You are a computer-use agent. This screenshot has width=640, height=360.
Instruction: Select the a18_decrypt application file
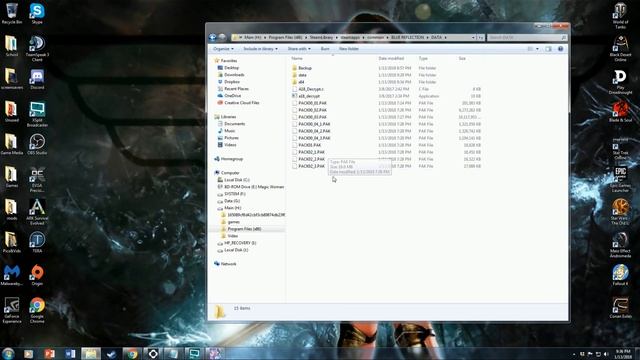coord(309,96)
